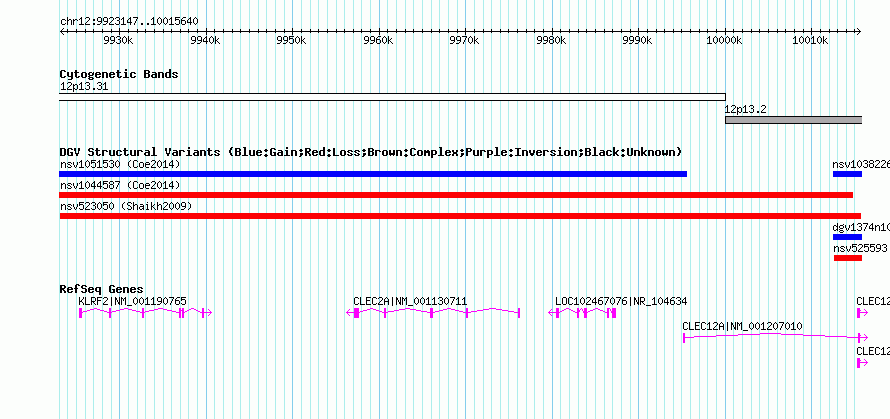Open the CLEC12A|NM_001207010 gene label
Screen dimensions: 890x419
(x=742, y=326)
